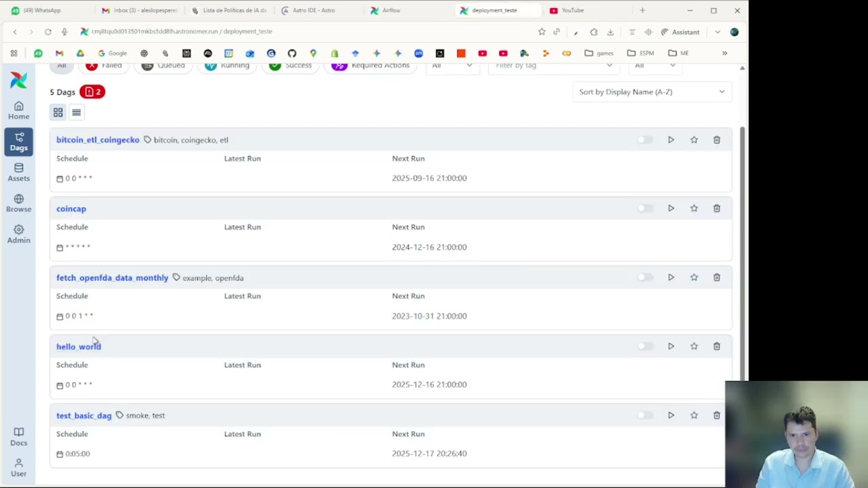Open Home in the Airflow sidebar
The image size is (868, 488).
click(x=18, y=110)
